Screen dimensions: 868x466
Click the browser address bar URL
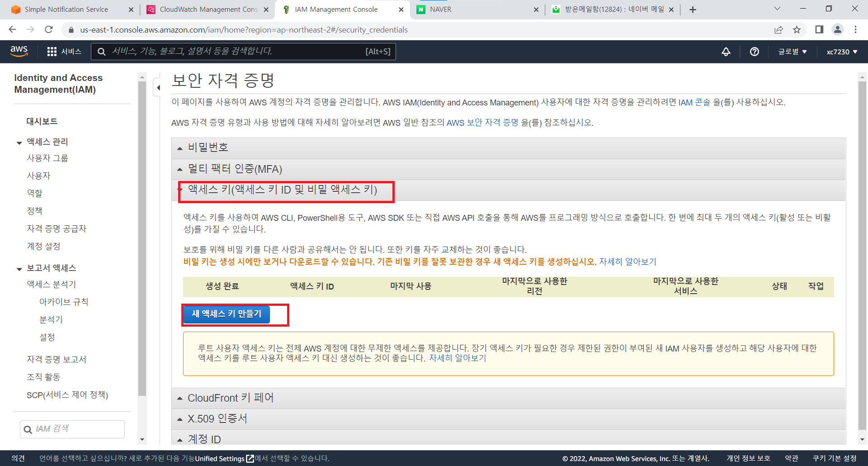(x=244, y=30)
